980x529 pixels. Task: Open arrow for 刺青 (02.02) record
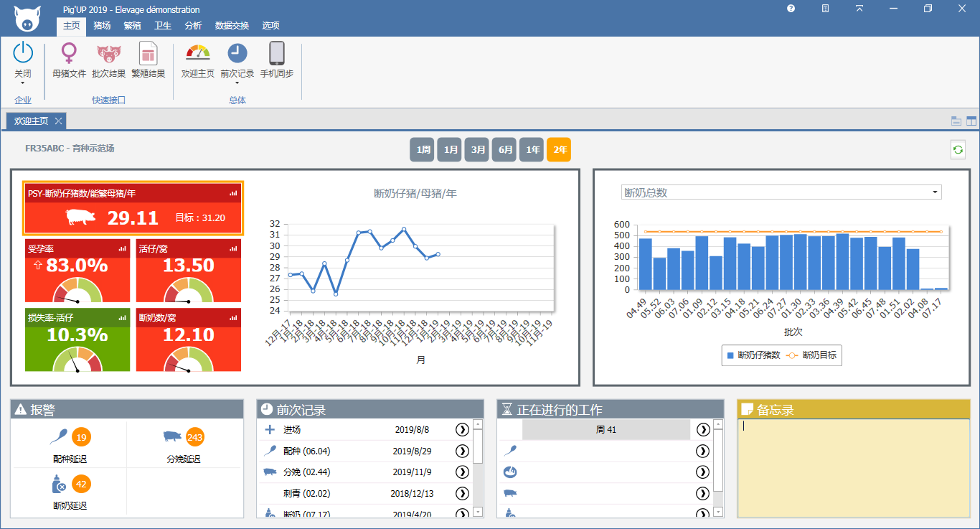(x=462, y=494)
